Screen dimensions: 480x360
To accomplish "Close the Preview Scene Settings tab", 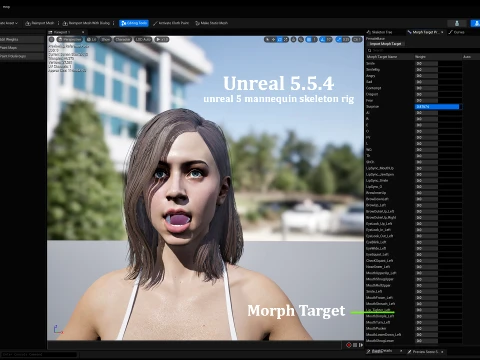I will click(442, 352).
